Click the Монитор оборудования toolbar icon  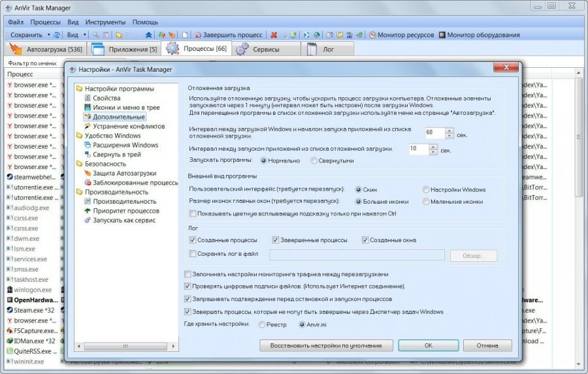442,35
